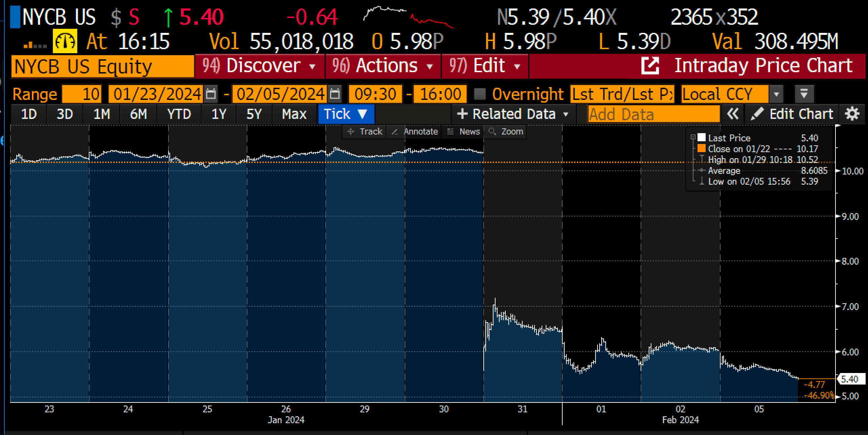Expand the Related Data dropdown
Image resolution: width=868 pixels, height=435 pixels.
pos(513,114)
